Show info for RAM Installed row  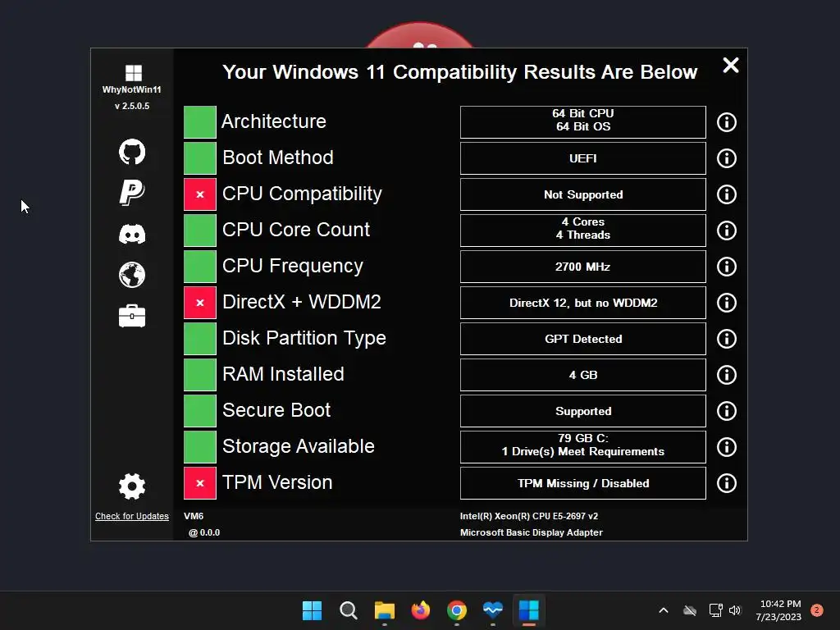[727, 375]
